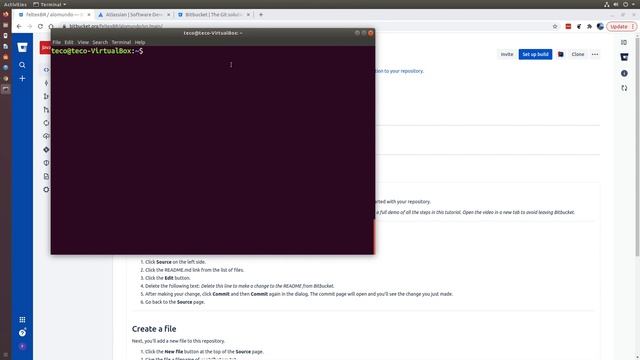This screenshot has width=640, height=360.
Task: Click the red extension icon in Chrome toolbar
Action: click(568, 27)
